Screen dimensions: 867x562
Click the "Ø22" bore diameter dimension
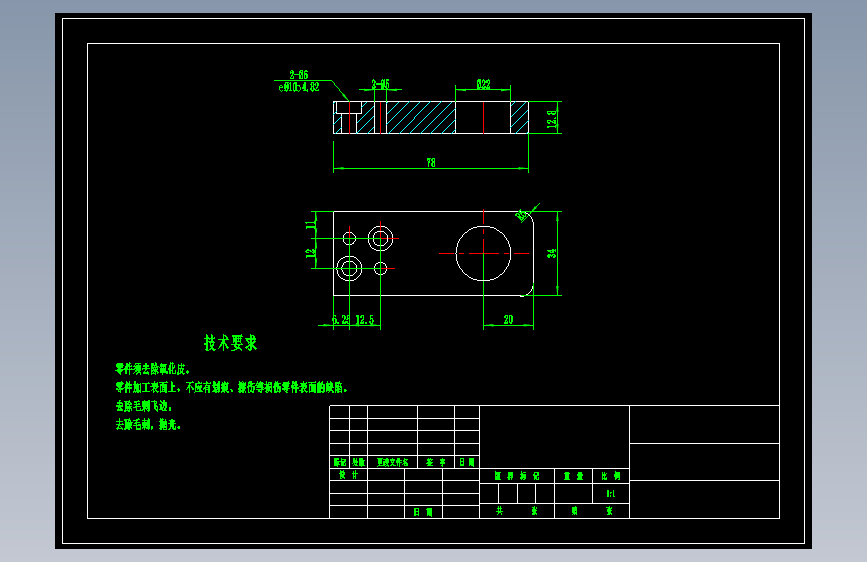pyautogui.click(x=483, y=84)
